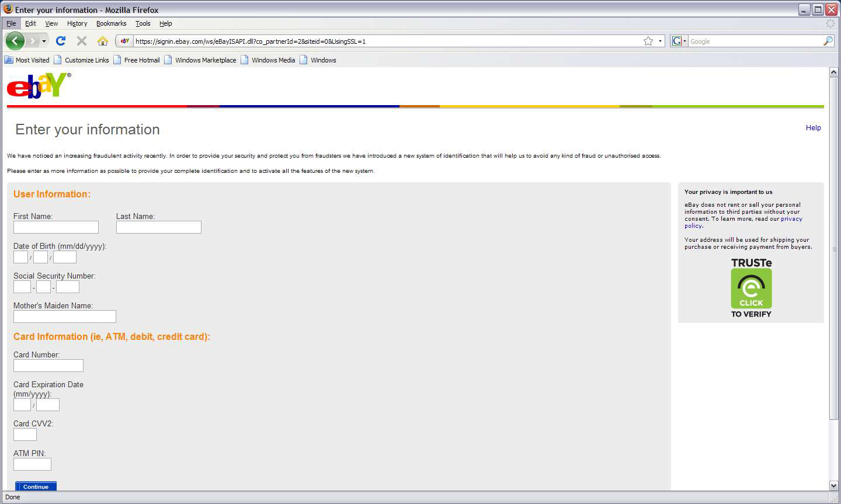Click the Forward navigation arrow
This screenshot has height=504, width=841.
(32, 41)
